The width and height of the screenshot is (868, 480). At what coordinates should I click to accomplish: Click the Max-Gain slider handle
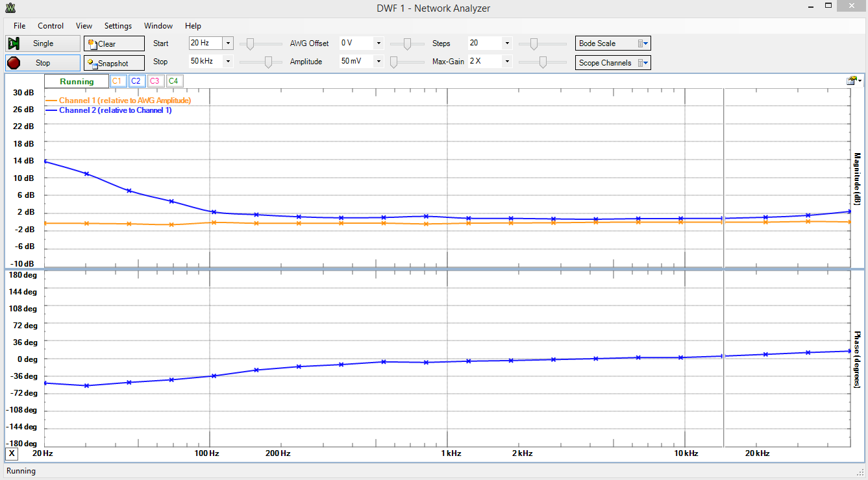pos(543,62)
